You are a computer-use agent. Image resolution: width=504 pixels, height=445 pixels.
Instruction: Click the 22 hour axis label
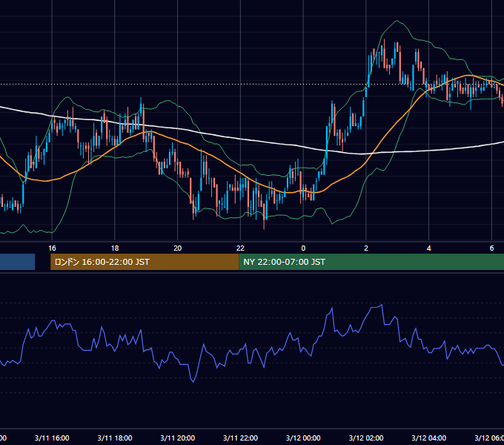240,248
